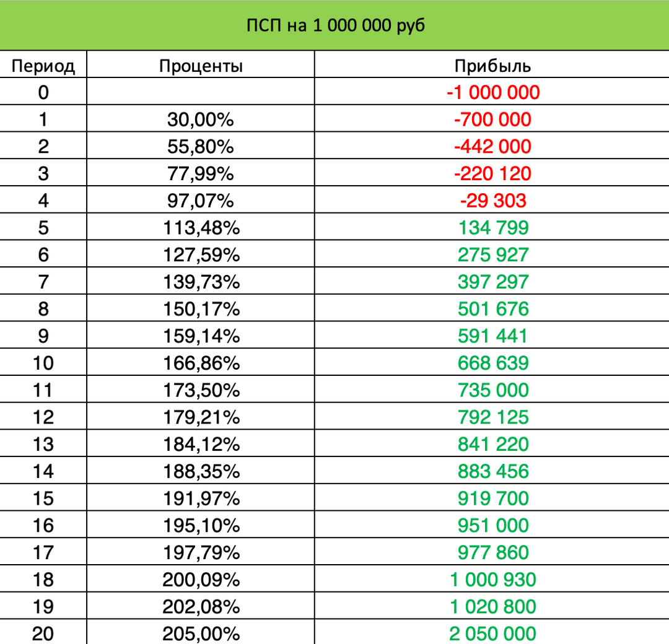
Task: Select the 2 050 000 profit cell
Action: [x=492, y=633]
